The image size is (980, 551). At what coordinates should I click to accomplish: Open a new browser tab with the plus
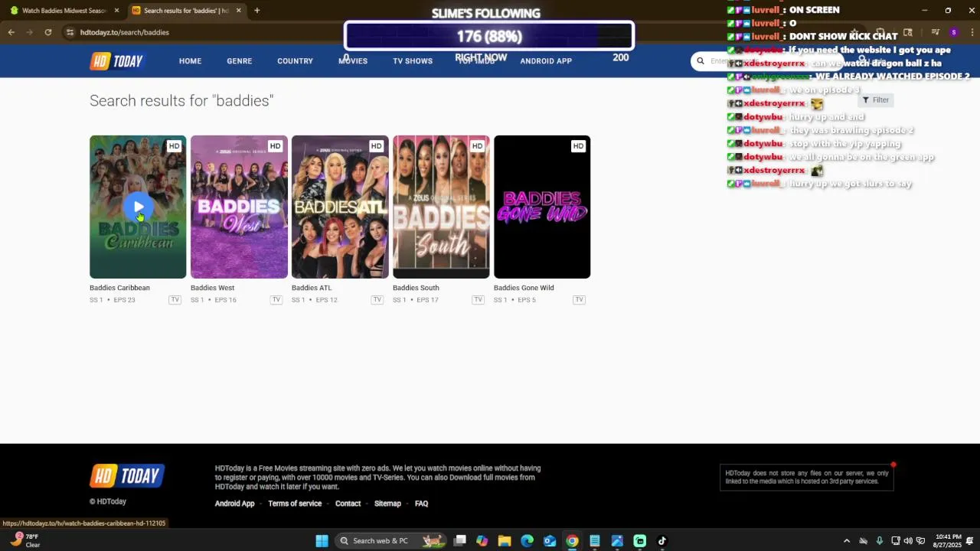257,11
